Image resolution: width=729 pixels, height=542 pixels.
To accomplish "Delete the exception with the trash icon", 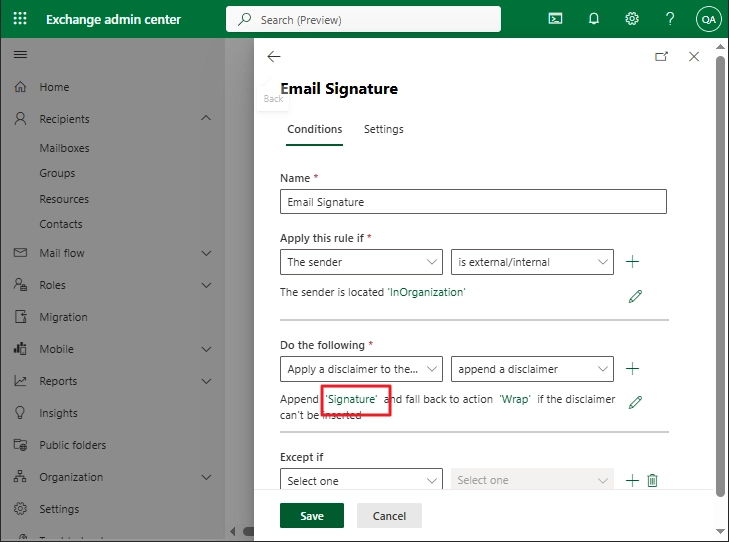I will tap(652, 480).
